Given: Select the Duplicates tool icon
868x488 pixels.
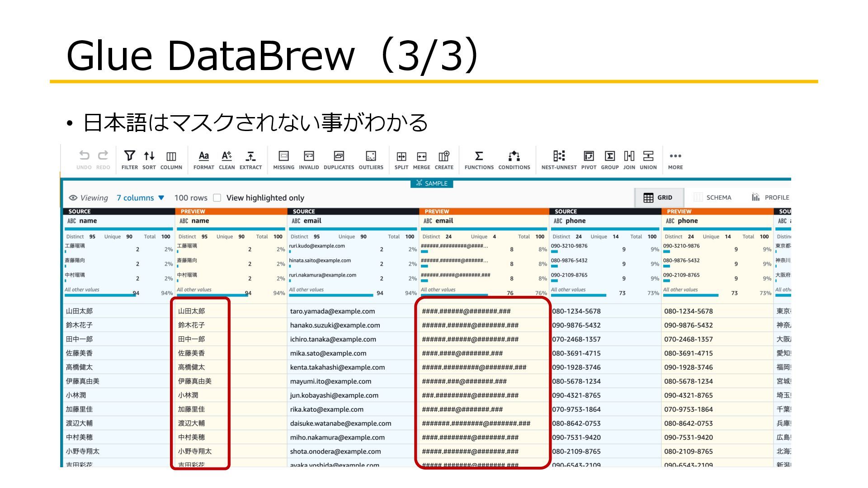Looking at the screenshot, I should 339,156.
